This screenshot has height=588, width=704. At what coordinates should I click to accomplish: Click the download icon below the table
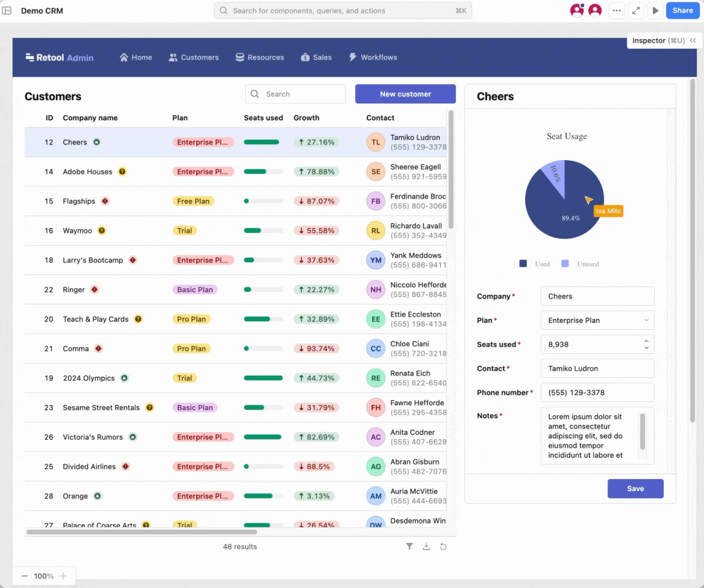(427, 547)
